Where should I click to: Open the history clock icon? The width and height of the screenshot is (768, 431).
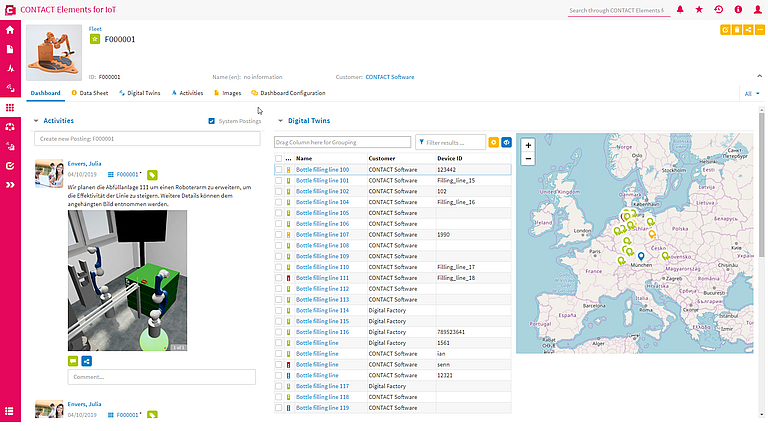pyautogui.click(x=719, y=10)
